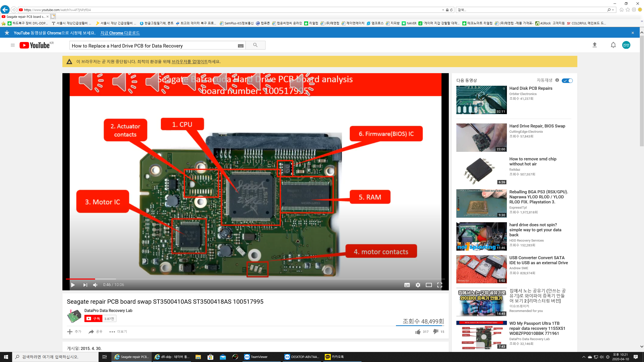Open the 하드복구 장비 DFL-DDP bookmark

click(x=28, y=23)
